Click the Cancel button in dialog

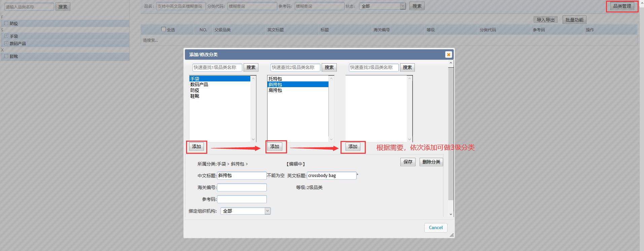coord(435,228)
